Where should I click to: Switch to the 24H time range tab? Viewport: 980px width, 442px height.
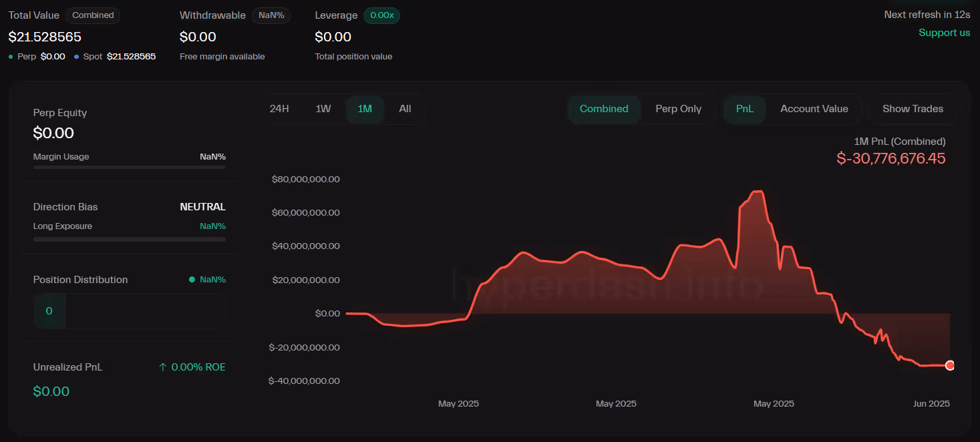tap(280, 108)
